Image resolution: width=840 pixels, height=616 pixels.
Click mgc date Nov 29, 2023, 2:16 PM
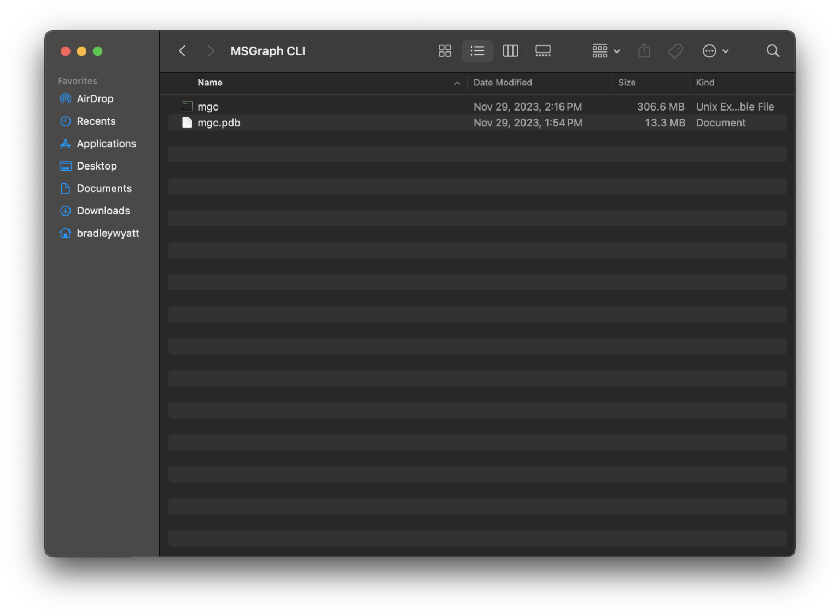click(528, 107)
